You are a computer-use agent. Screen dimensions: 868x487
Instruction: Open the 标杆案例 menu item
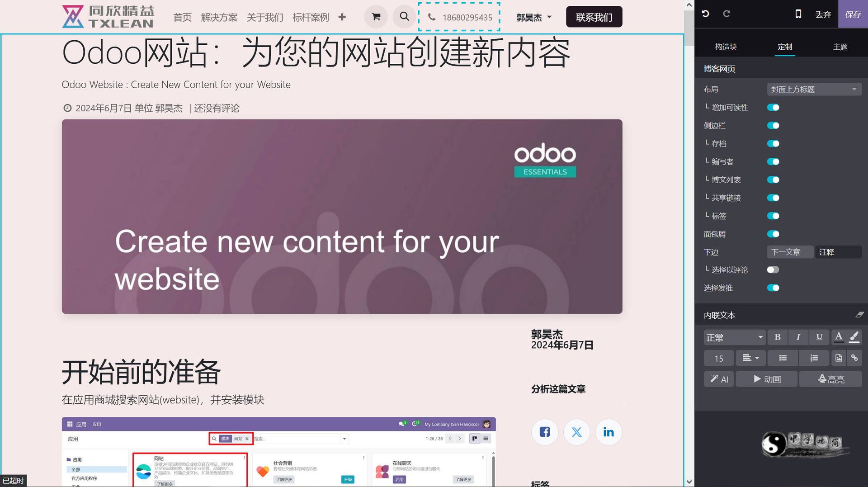click(311, 17)
